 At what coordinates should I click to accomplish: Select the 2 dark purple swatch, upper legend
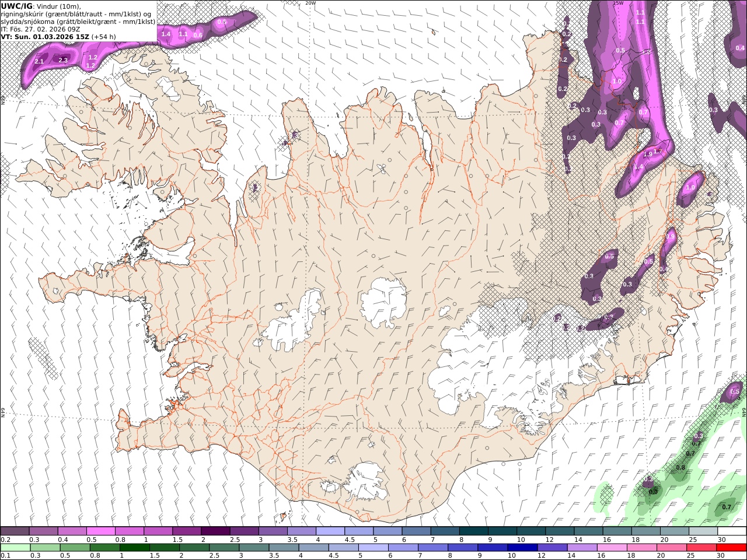pos(216,531)
